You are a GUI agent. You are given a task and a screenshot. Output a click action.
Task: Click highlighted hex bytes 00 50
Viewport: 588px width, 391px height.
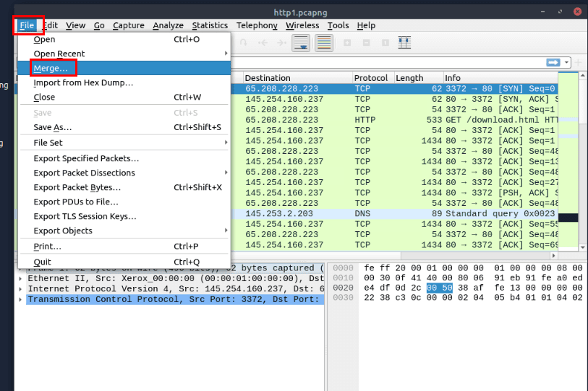point(440,288)
